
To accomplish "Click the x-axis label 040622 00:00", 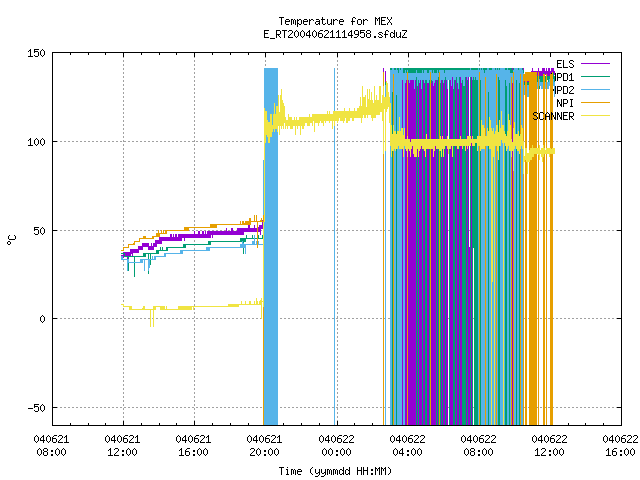I will pyautogui.click(x=336, y=446).
